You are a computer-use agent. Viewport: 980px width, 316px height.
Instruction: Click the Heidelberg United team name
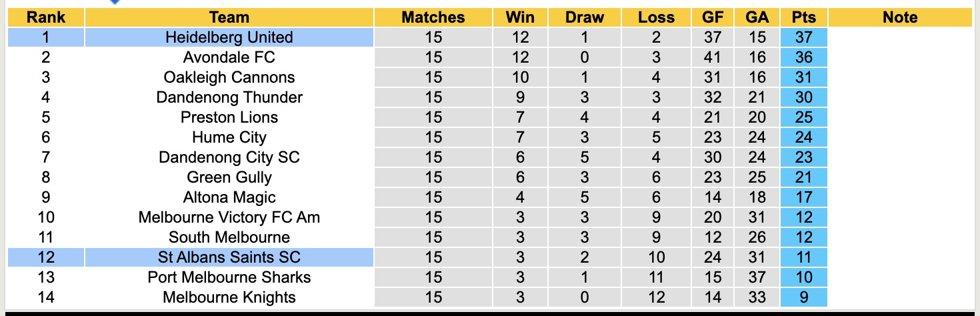click(x=229, y=37)
